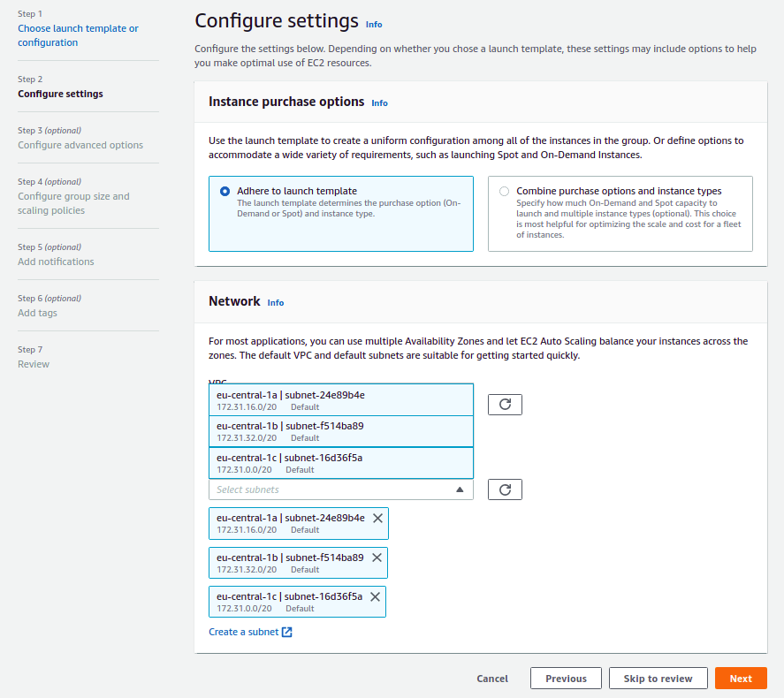Remove the eu-central-1c subnet-16d36f5a chip
Image resolution: width=784 pixels, height=698 pixels.
[x=375, y=597]
